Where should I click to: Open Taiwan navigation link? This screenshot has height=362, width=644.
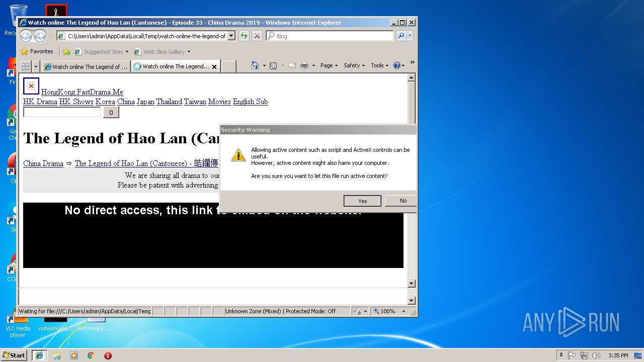coord(195,102)
